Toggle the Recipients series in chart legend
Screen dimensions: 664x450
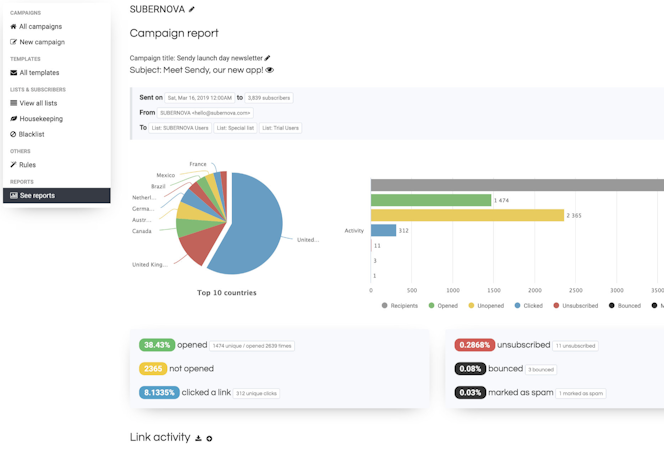399,306
